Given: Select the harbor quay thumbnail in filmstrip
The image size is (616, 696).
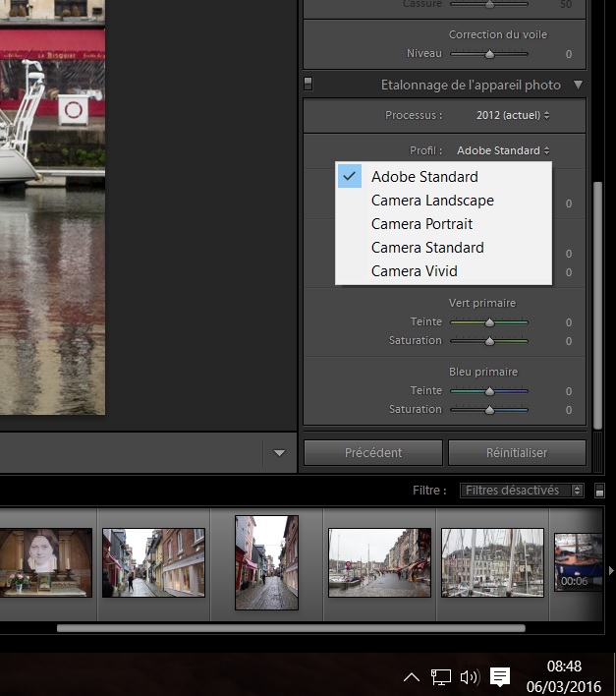Looking at the screenshot, I should pos(379,562).
